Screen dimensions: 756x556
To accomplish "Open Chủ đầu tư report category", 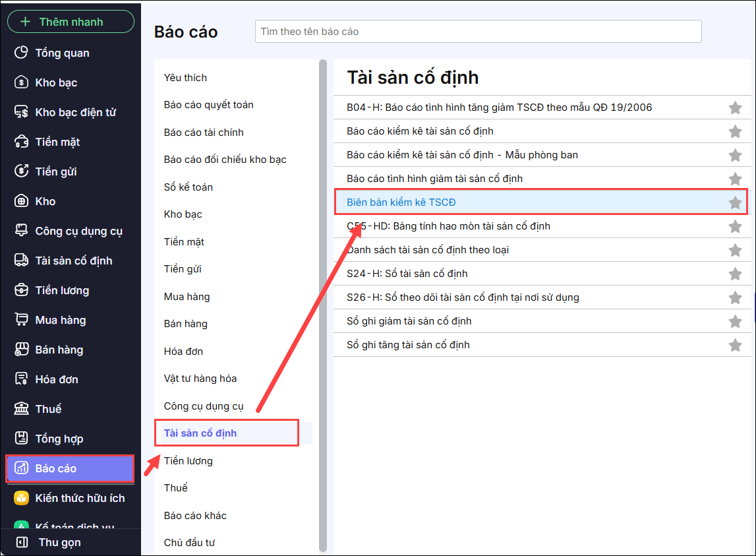I will [189, 543].
